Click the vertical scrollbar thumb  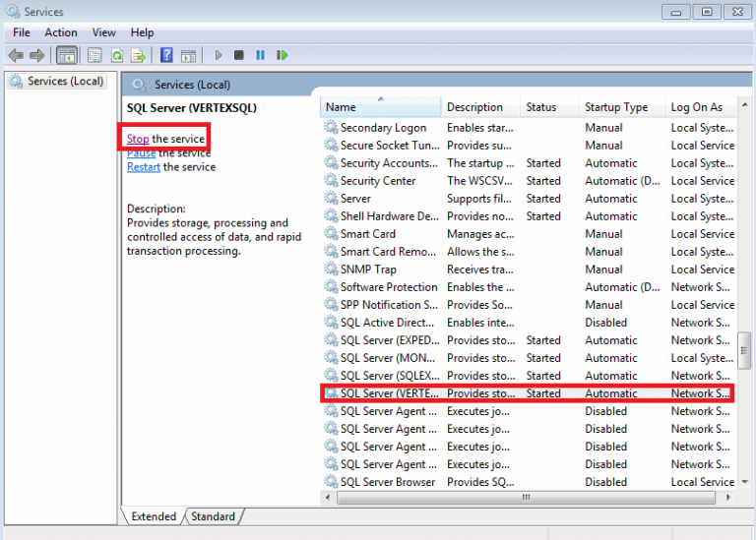point(744,350)
